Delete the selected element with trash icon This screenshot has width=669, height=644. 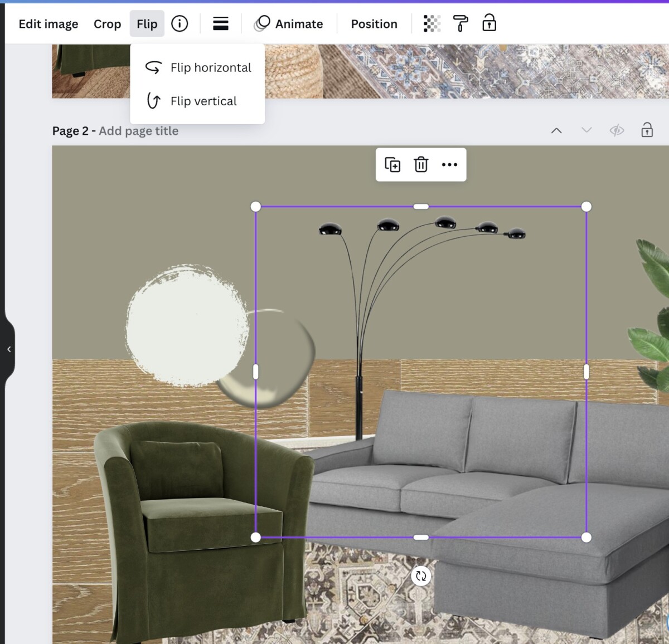tap(421, 164)
